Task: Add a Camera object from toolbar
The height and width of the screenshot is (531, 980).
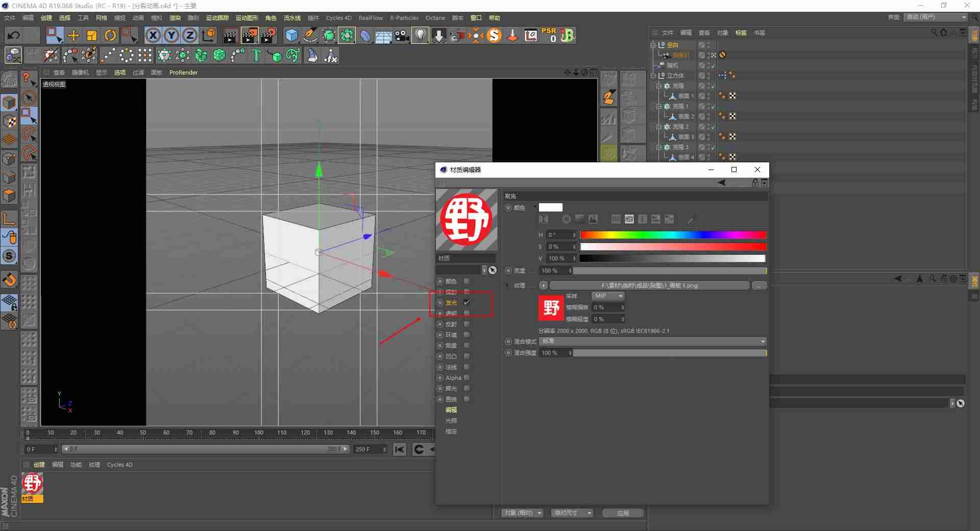Action: click(402, 35)
